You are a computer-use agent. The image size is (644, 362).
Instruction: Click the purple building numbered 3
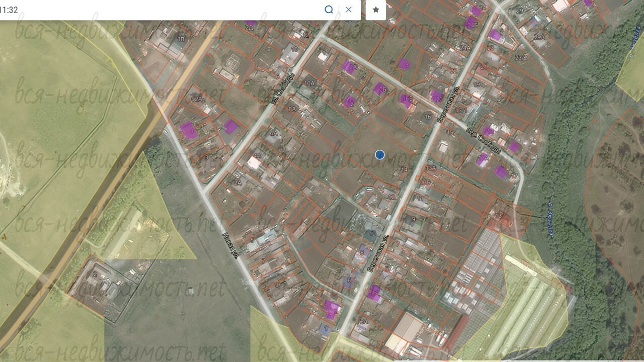coord(405,64)
